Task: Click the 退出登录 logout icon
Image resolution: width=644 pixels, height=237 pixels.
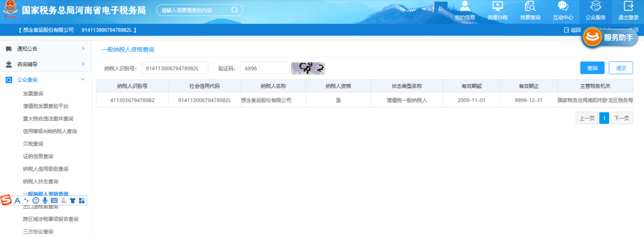Action: pos(628,7)
